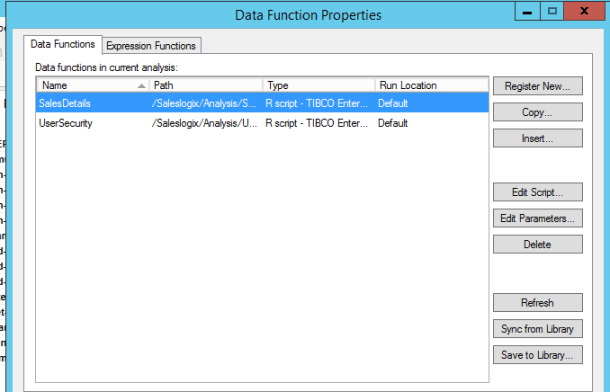This screenshot has width=610, height=392.
Task: Close the Data Function Properties dialog
Action: 584,12
